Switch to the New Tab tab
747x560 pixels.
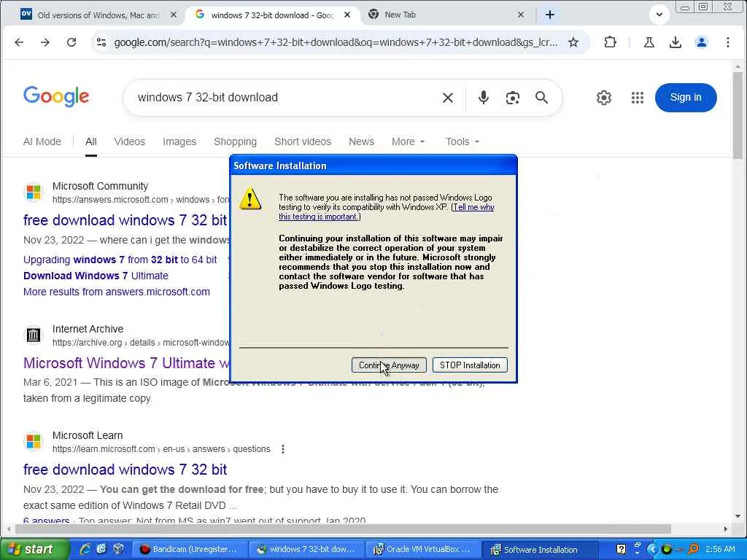[447, 15]
